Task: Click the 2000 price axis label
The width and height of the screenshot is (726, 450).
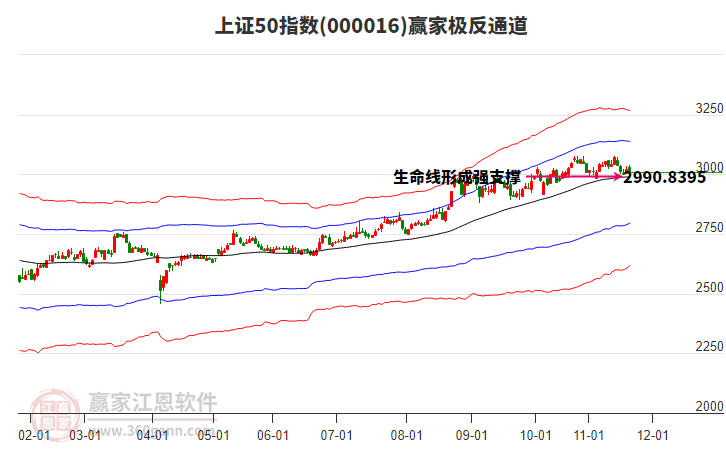Action: coord(709,406)
